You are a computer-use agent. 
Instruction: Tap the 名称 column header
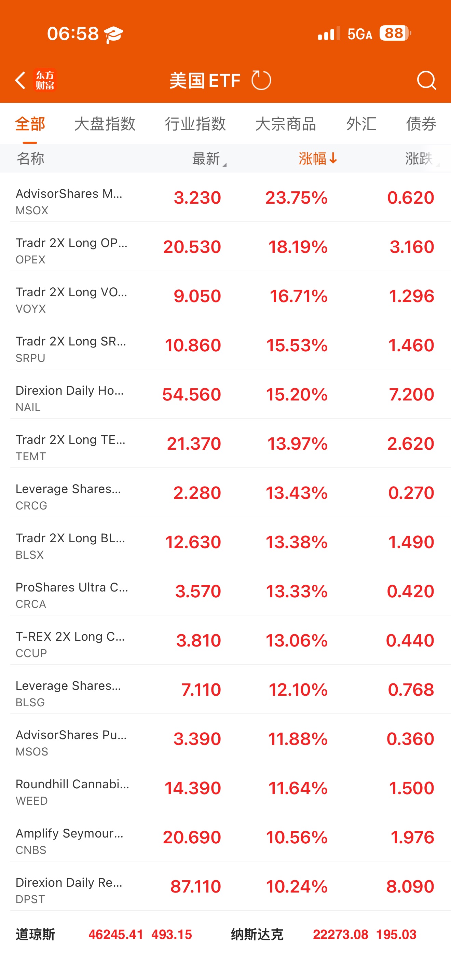coord(30,159)
